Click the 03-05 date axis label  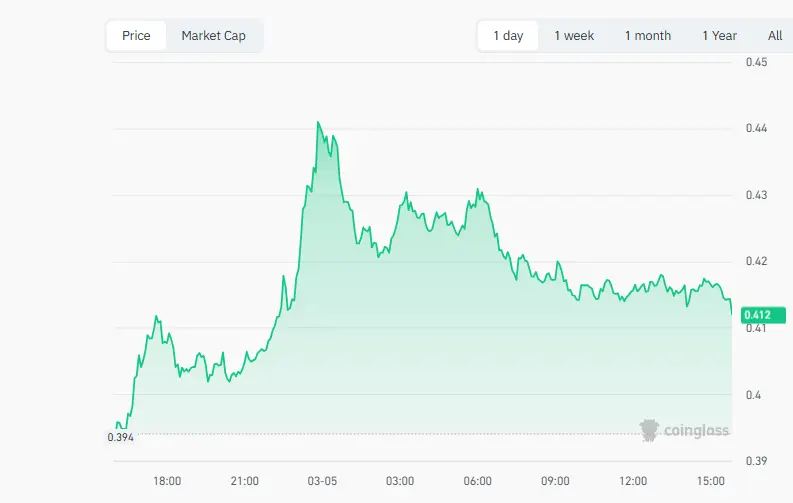322,481
